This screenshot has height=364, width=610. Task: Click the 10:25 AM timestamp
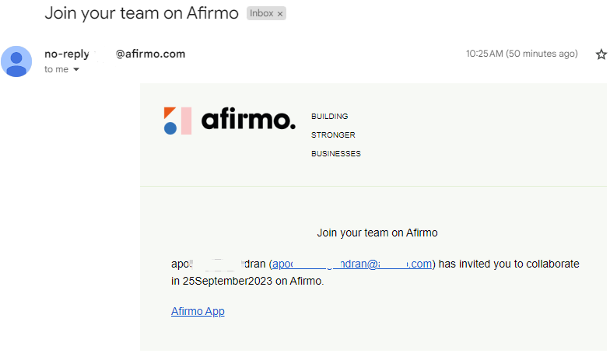(521, 54)
